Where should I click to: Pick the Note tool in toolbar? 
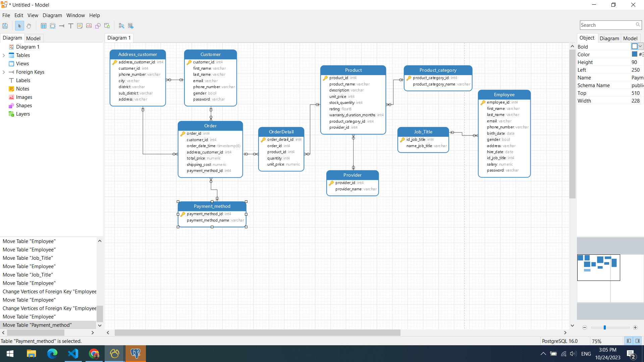point(80,26)
